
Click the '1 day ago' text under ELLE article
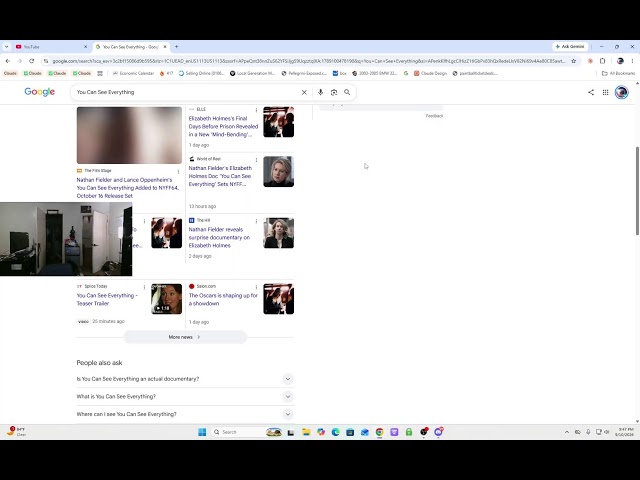(x=199, y=145)
